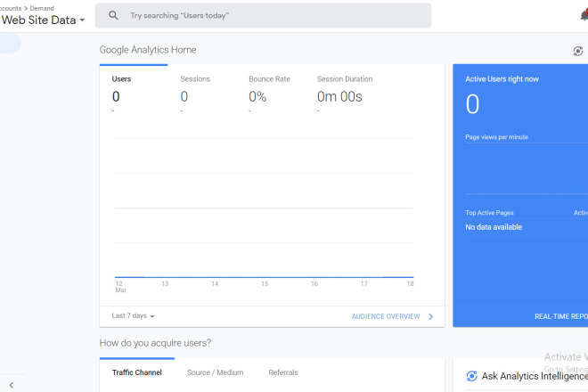Click the 18 date label on chart axis
588x392 pixels.
(x=410, y=284)
